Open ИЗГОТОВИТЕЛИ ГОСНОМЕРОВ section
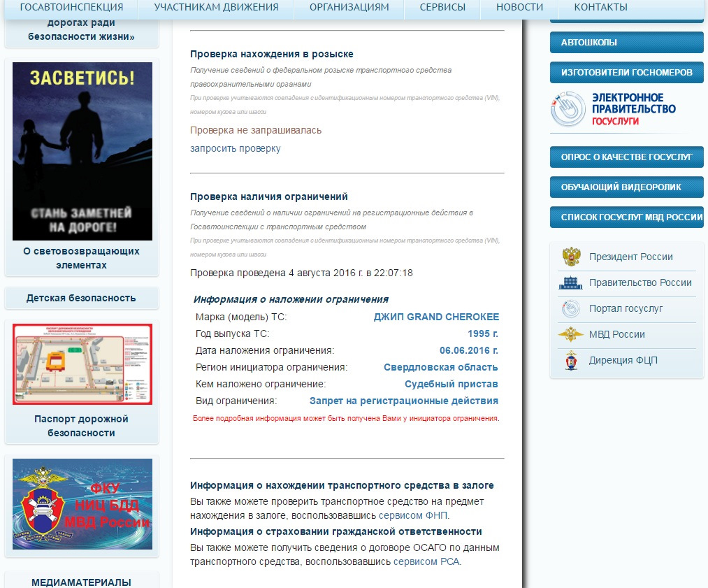This screenshot has height=588, width=708. [x=627, y=72]
